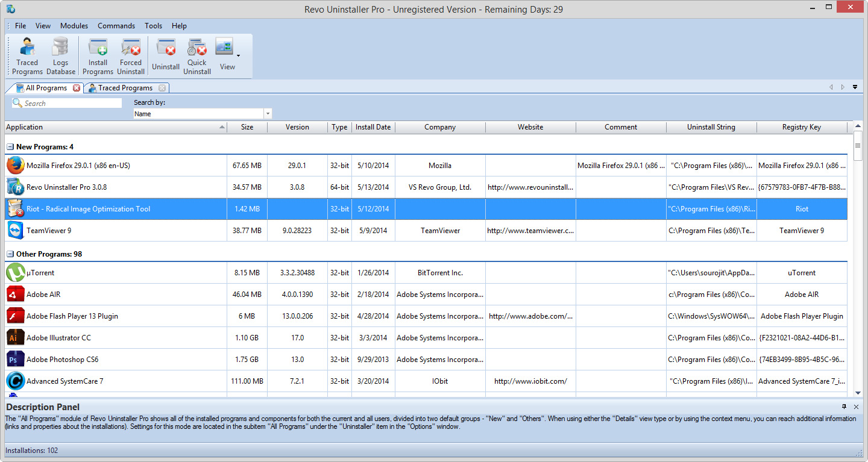The image size is (868, 462).
Task: Click the Uninstall toolbar button
Action: pyautogui.click(x=166, y=56)
